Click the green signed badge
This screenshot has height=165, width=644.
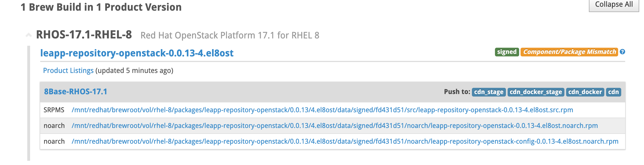coord(506,52)
